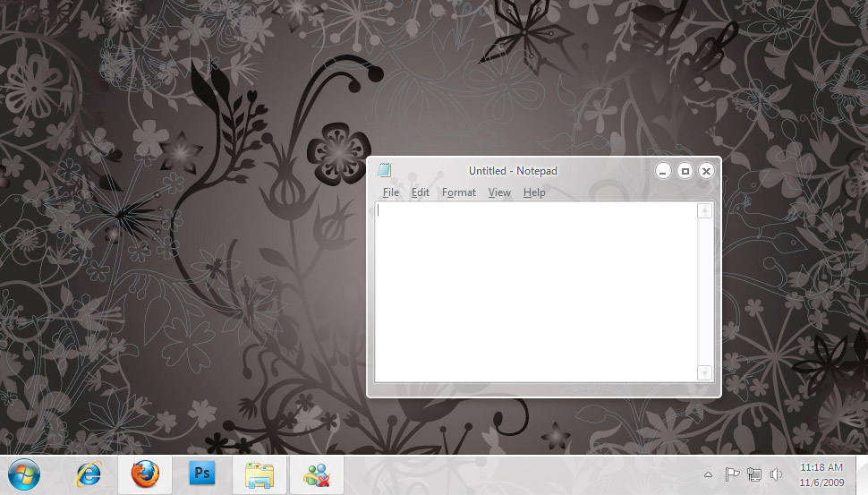Close the Untitled Notepad window
This screenshot has width=868, height=495.
706,171
